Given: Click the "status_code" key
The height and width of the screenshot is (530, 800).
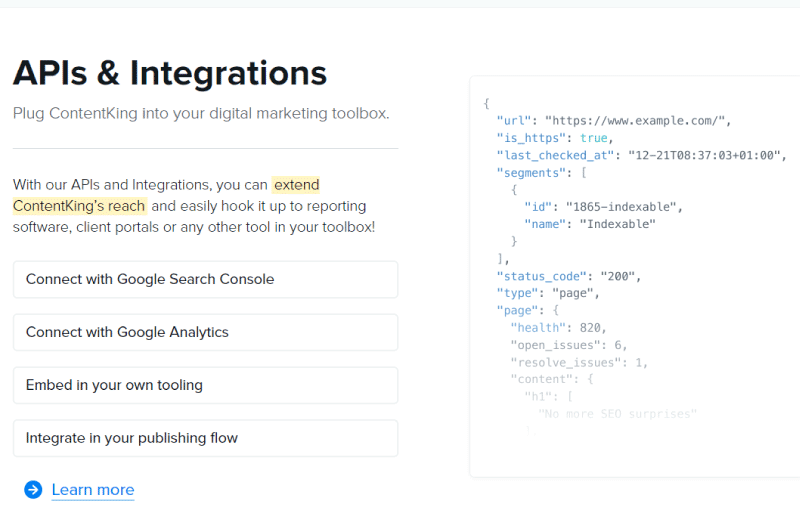Looking at the screenshot, I should pyautogui.click(x=541, y=276).
